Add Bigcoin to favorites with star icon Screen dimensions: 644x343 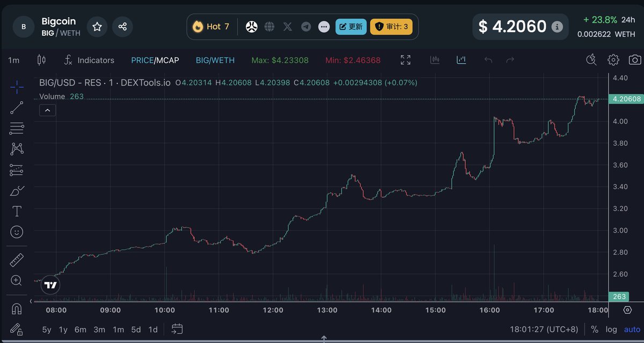(97, 26)
